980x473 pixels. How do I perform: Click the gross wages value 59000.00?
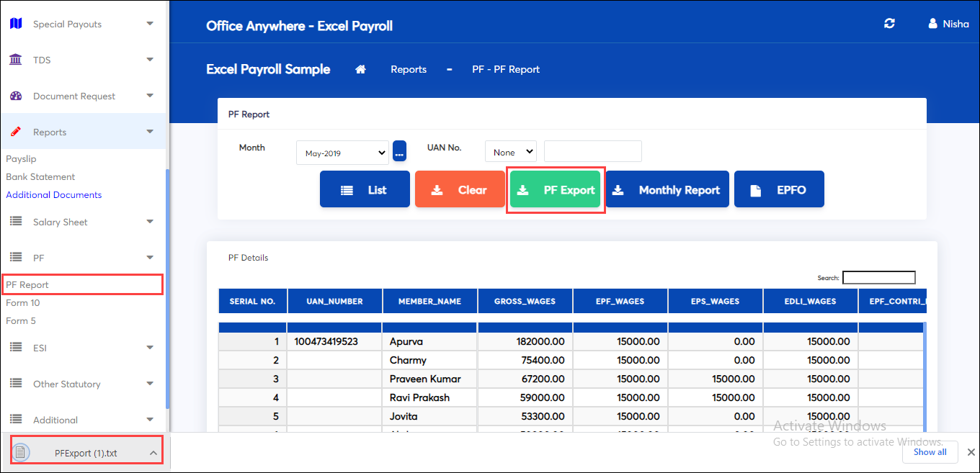point(543,397)
